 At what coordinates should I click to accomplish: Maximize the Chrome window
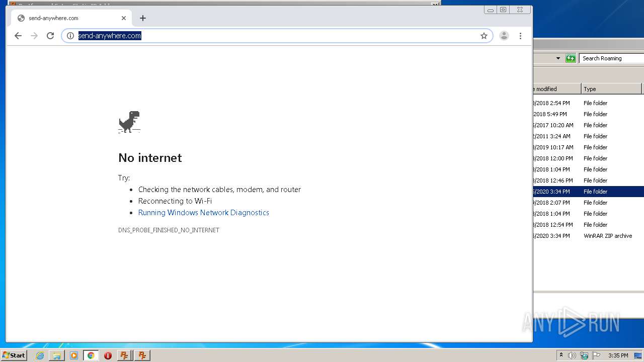[x=503, y=10]
